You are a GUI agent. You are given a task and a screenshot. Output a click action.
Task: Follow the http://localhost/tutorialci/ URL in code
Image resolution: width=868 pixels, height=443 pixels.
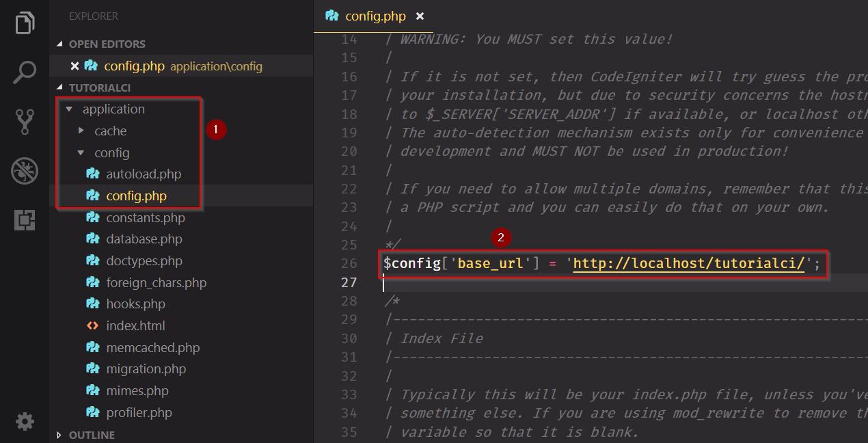tap(689, 263)
